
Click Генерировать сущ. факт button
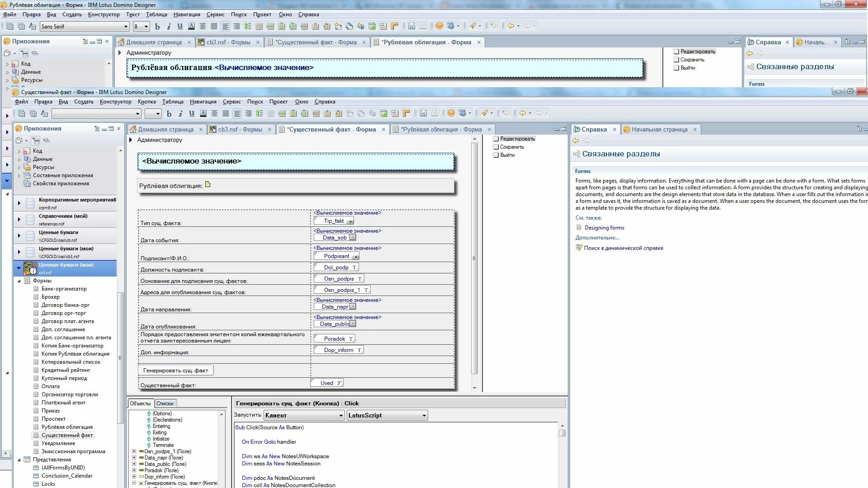click(x=175, y=371)
